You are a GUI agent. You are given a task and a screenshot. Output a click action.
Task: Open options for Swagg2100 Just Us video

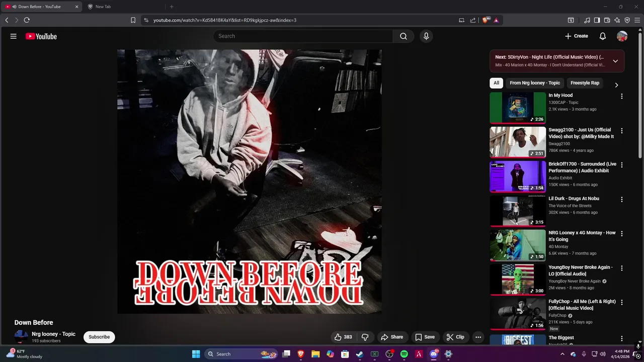(622, 131)
